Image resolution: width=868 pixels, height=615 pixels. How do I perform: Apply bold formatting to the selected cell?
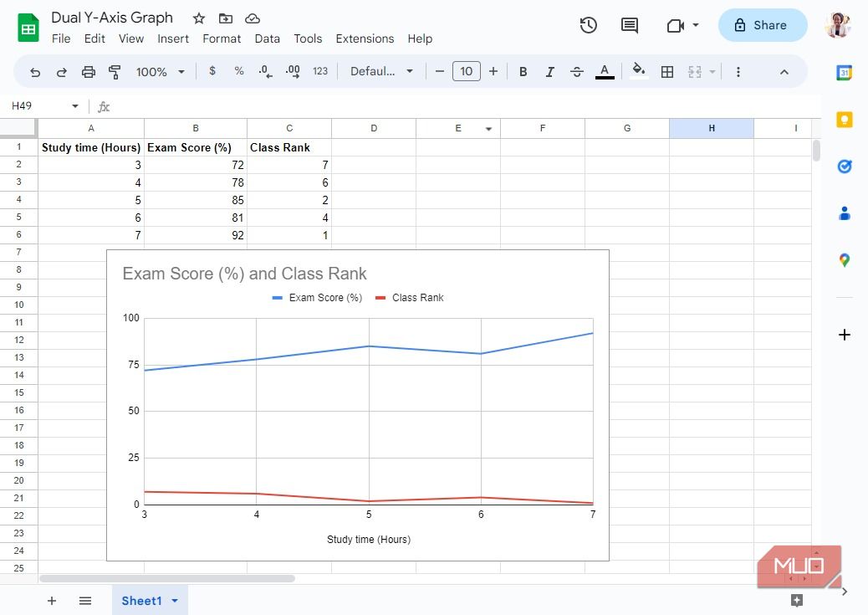click(523, 71)
